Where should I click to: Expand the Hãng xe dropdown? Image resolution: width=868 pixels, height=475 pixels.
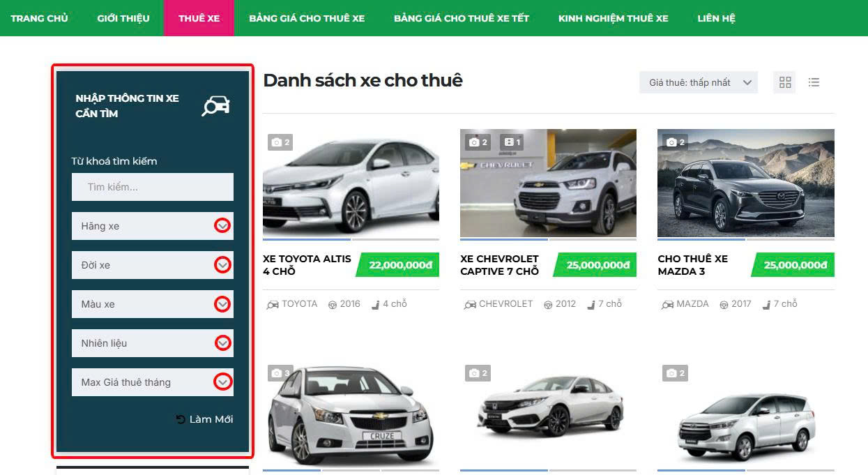[222, 226]
